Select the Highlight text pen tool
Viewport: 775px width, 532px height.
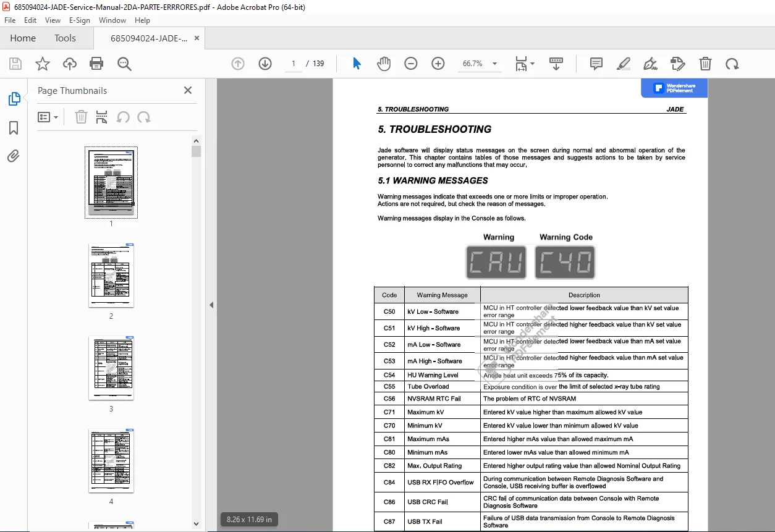tap(624, 64)
